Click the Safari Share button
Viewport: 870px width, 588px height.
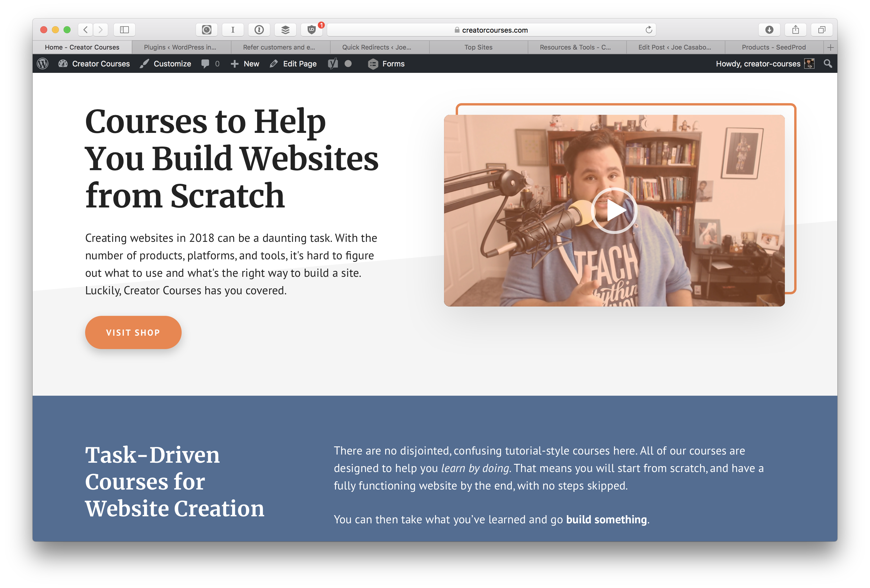point(795,29)
